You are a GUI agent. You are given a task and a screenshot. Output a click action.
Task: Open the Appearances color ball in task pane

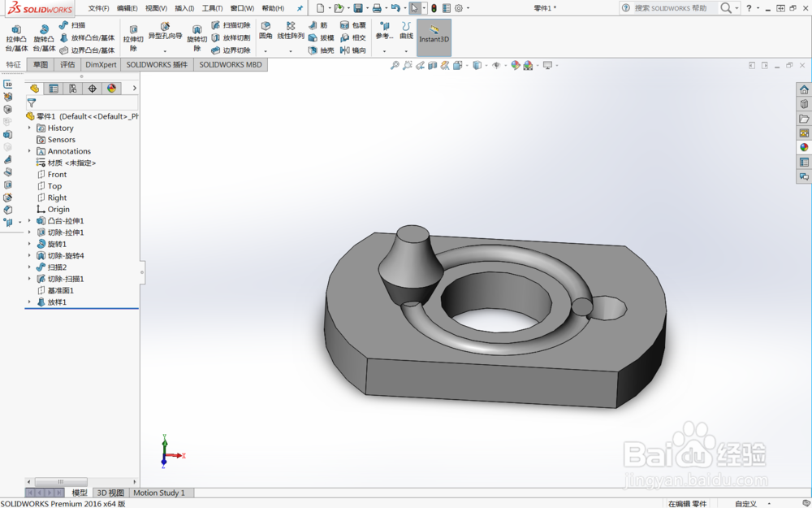(804, 148)
